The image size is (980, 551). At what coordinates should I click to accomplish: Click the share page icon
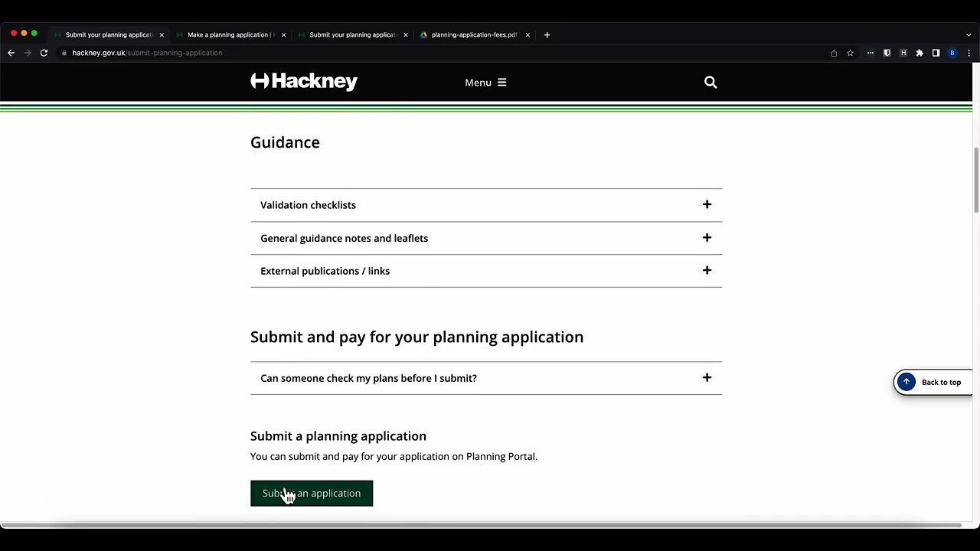(x=834, y=53)
